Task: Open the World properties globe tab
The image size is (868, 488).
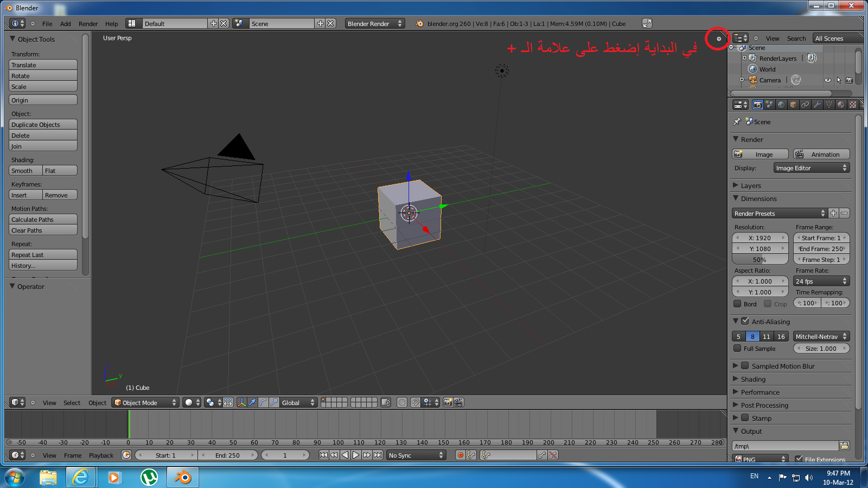Action: click(x=781, y=105)
